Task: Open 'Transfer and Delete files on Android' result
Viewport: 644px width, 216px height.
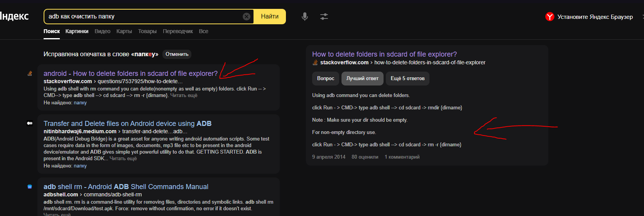Action: [x=127, y=124]
